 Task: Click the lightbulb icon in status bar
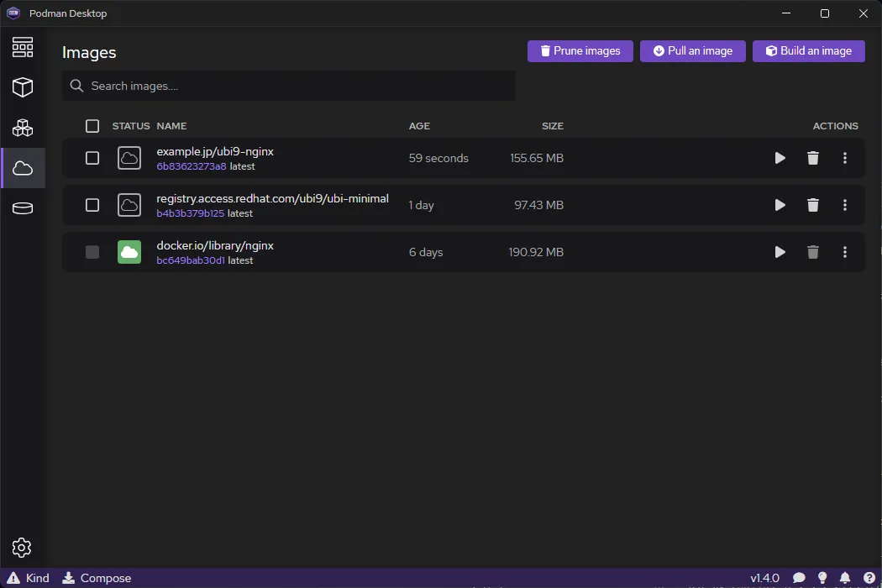[x=822, y=578]
